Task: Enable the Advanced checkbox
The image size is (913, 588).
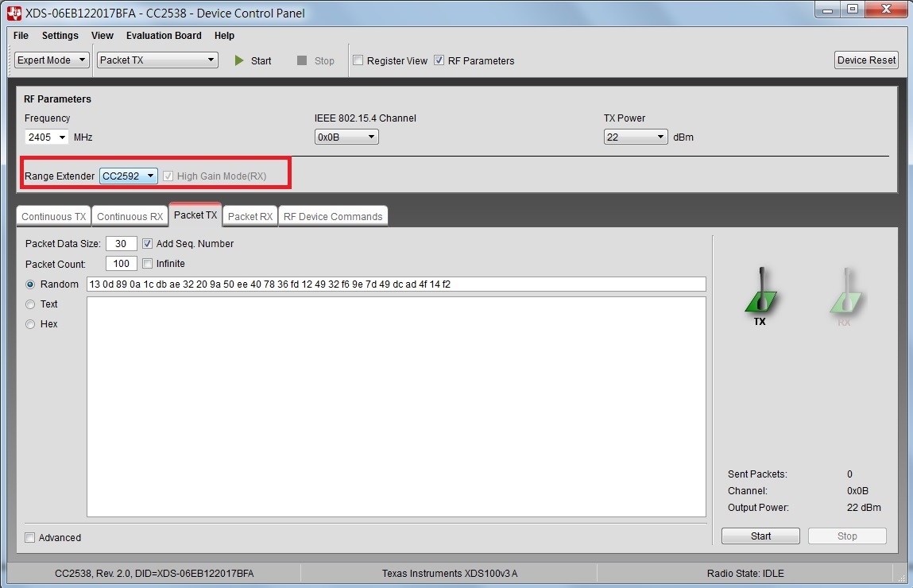Action: (x=29, y=537)
